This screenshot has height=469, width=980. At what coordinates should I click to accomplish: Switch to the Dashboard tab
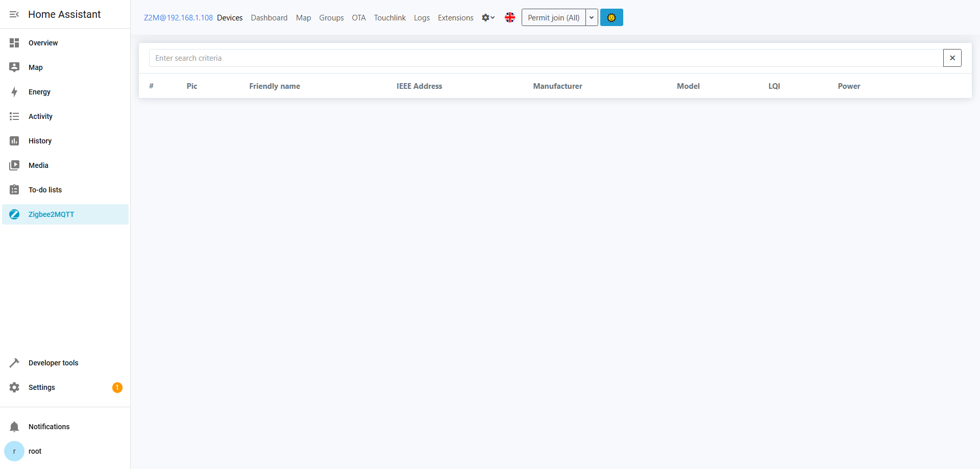269,18
